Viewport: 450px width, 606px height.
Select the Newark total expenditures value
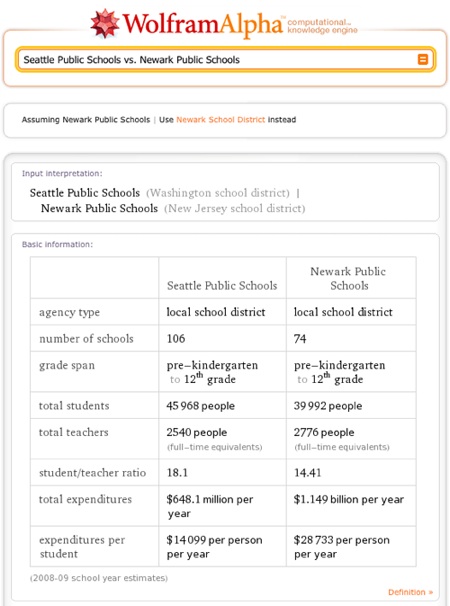tap(348, 499)
